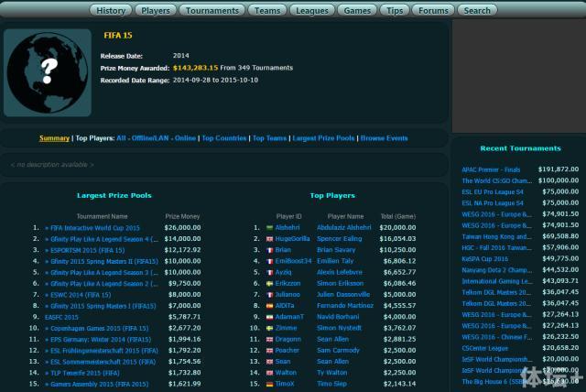This screenshot has width=586, height=392.
Task: Open the Teams menu tab
Action: coord(267,10)
